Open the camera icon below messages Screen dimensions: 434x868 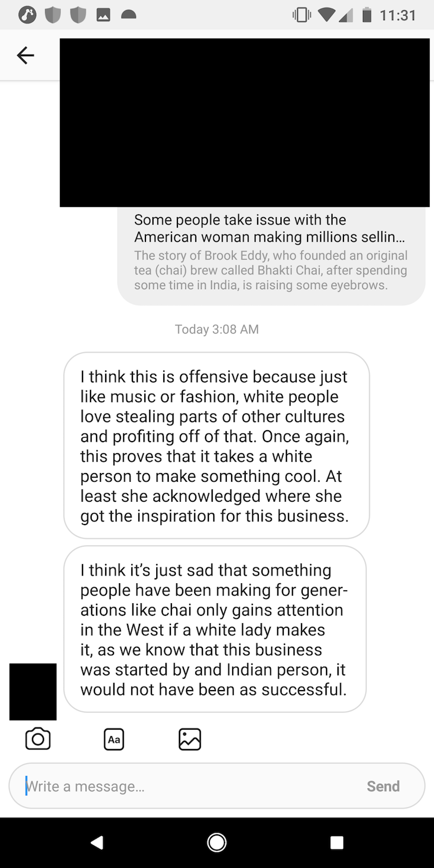coord(38,739)
